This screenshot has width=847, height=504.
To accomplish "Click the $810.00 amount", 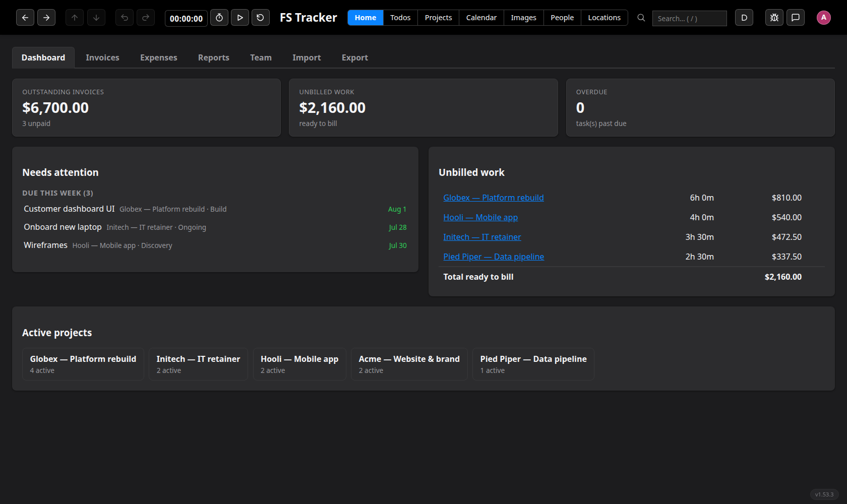I will [786, 198].
